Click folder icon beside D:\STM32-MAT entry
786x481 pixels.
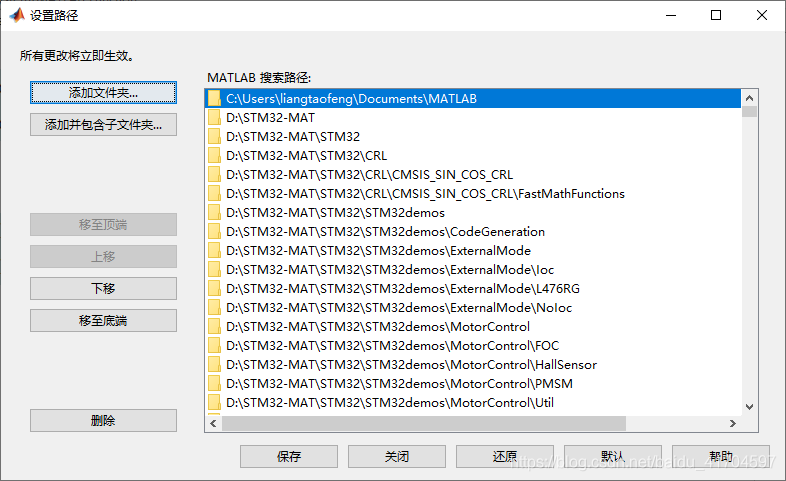coord(214,117)
